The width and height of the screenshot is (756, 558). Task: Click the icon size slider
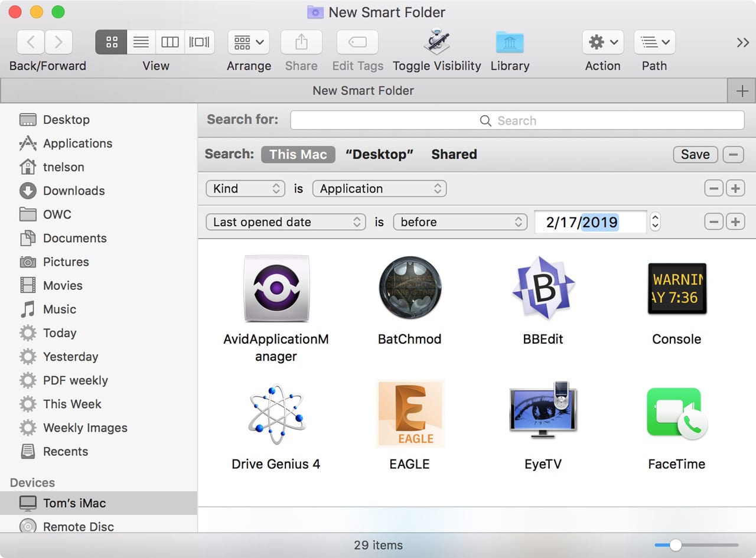[x=696, y=545]
